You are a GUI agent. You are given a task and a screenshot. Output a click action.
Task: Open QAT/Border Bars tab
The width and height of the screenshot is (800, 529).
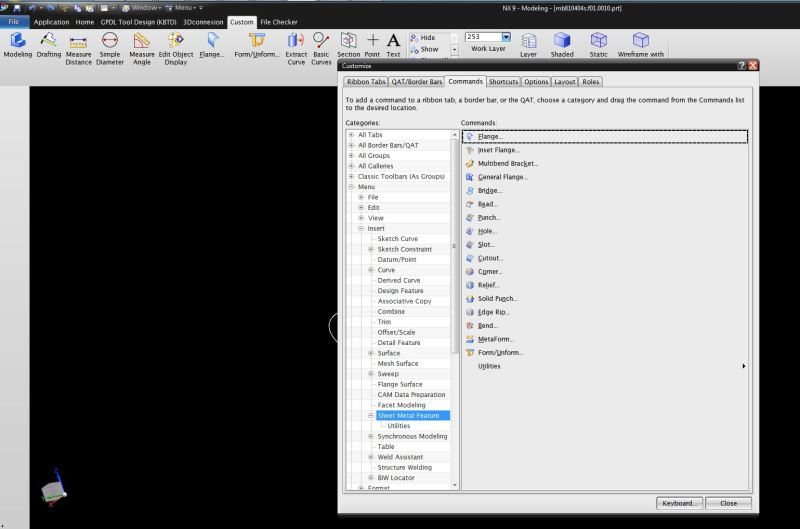pyautogui.click(x=416, y=82)
